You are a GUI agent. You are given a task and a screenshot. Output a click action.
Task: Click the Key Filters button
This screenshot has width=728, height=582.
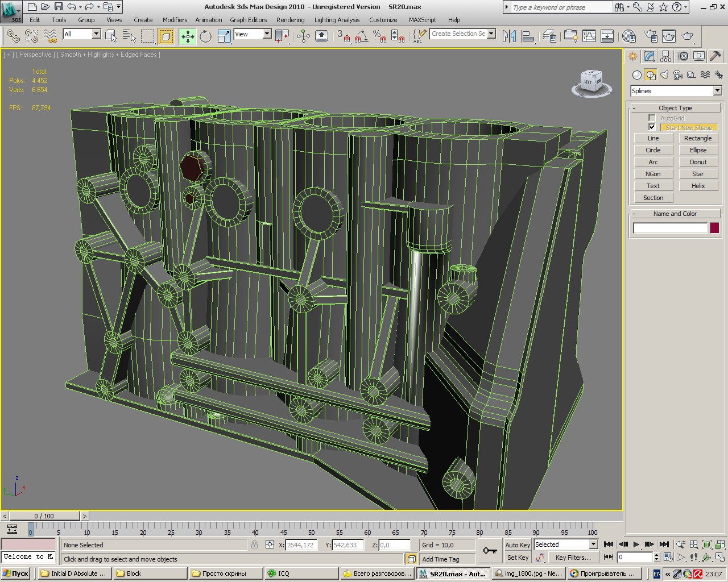pyautogui.click(x=573, y=558)
